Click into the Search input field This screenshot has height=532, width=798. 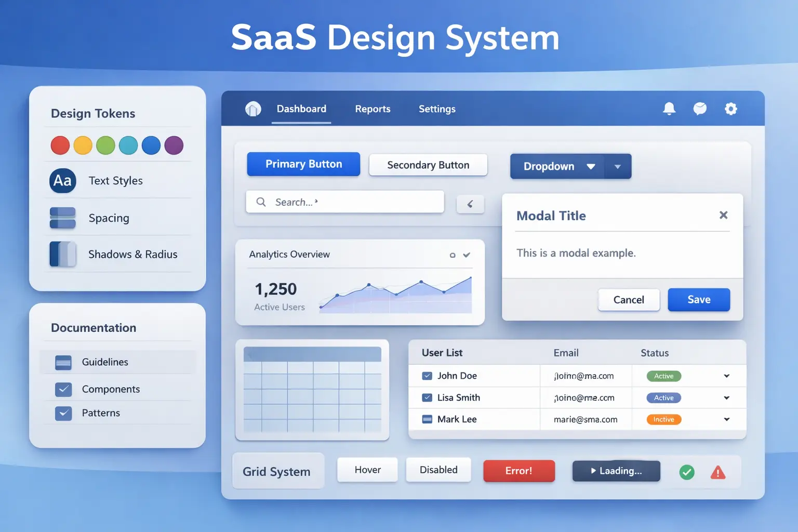pyautogui.click(x=344, y=202)
